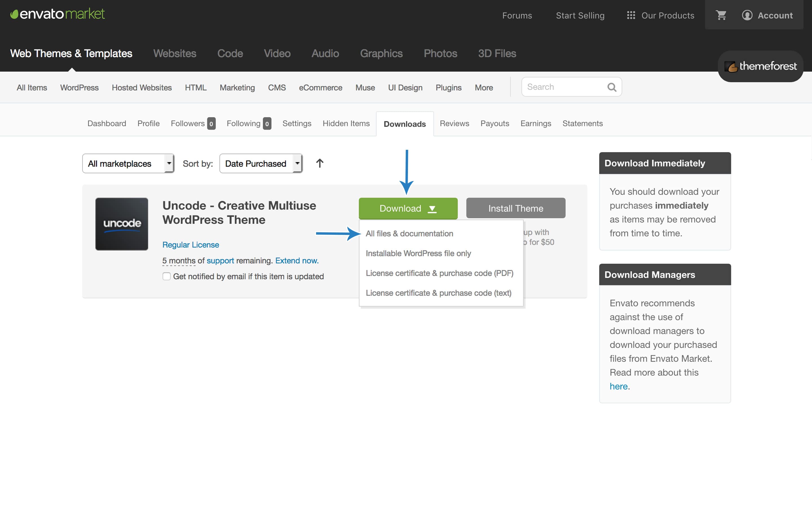Image resolution: width=812 pixels, height=508 pixels.
Task: Click Start Selling in the header
Action: point(580,16)
